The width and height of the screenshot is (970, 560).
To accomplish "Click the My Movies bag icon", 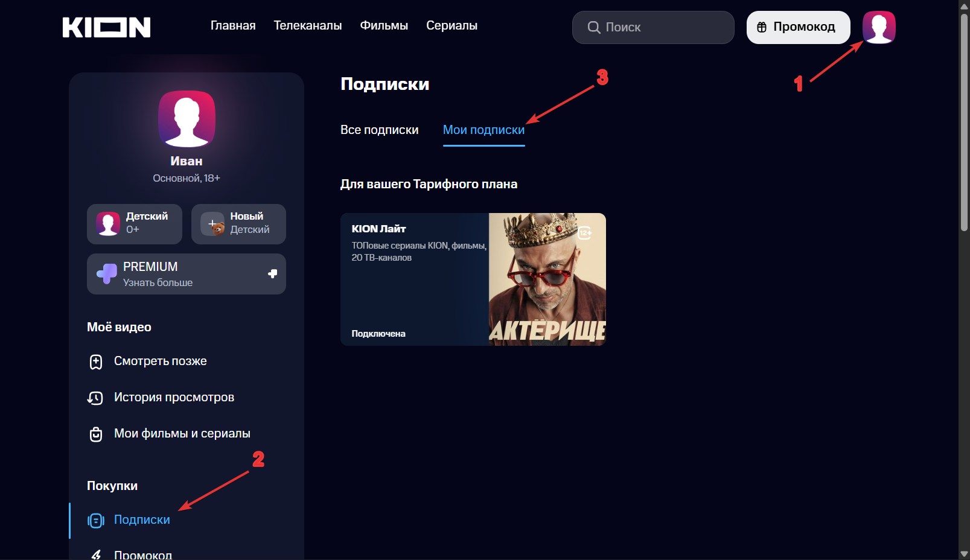I will (x=96, y=434).
